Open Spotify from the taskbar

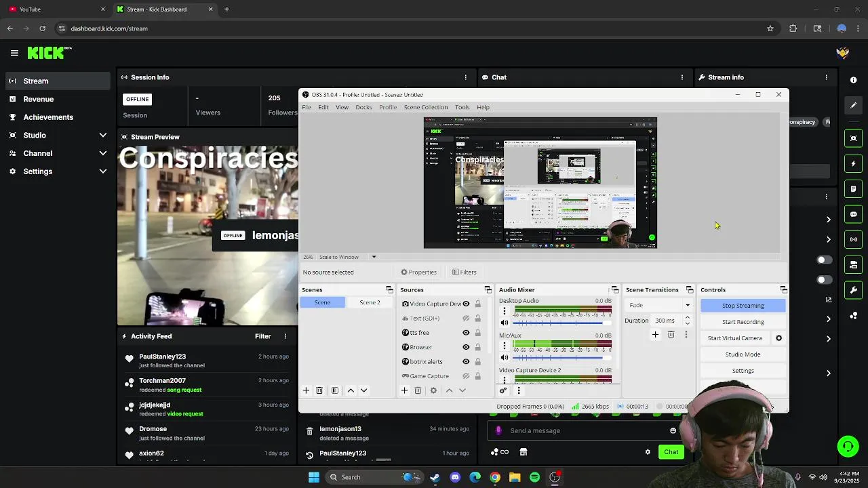[535, 477]
